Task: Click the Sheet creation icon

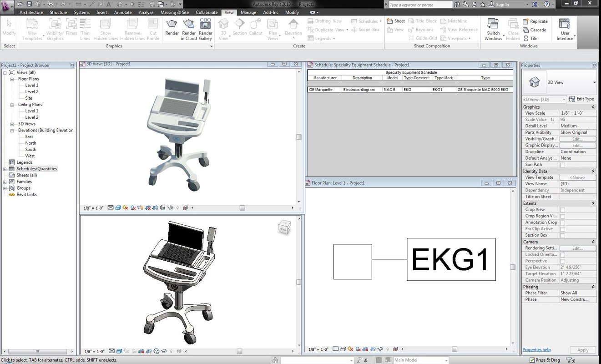Action: 389,21
